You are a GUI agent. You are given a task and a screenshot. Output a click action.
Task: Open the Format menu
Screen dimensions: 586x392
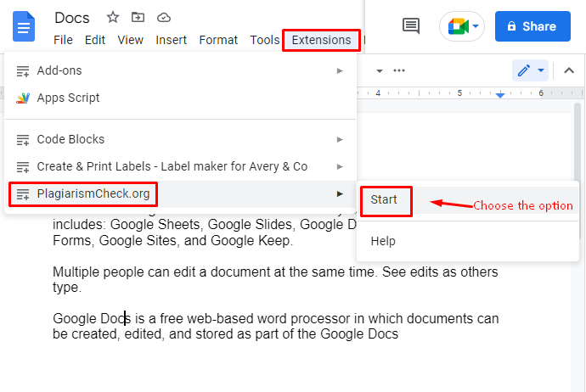[x=218, y=40]
